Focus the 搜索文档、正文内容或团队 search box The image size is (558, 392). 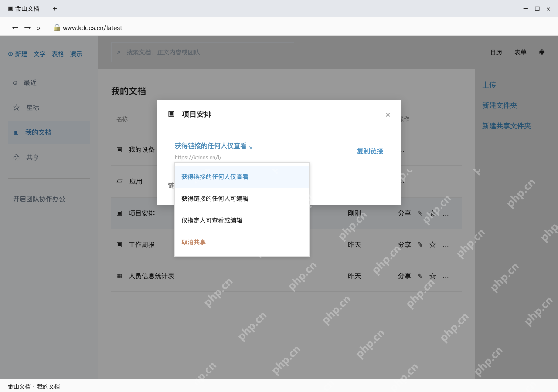coord(203,52)
